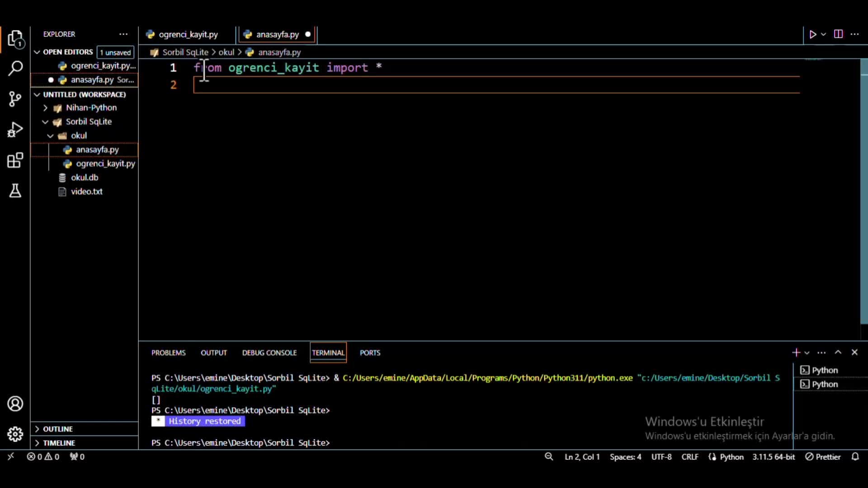Select the TERMINAL panel tab
The image size is (868, 488).
point(328,353)
